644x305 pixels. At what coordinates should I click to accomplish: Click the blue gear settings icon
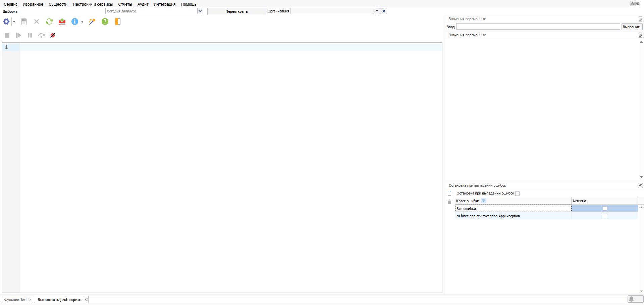pyautogui.click(x=6, y=21)
